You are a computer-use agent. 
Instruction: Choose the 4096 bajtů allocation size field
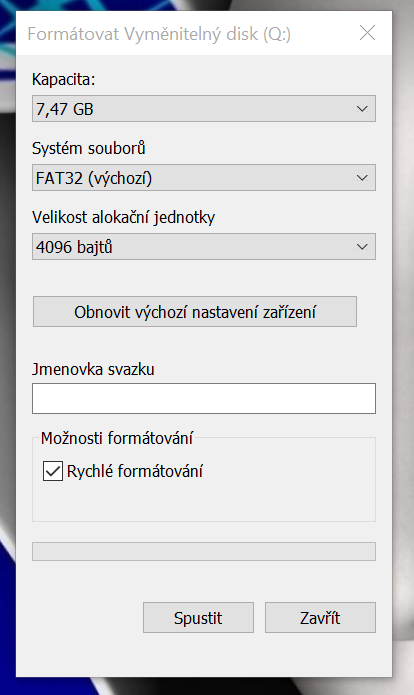(x=204, y=247)
